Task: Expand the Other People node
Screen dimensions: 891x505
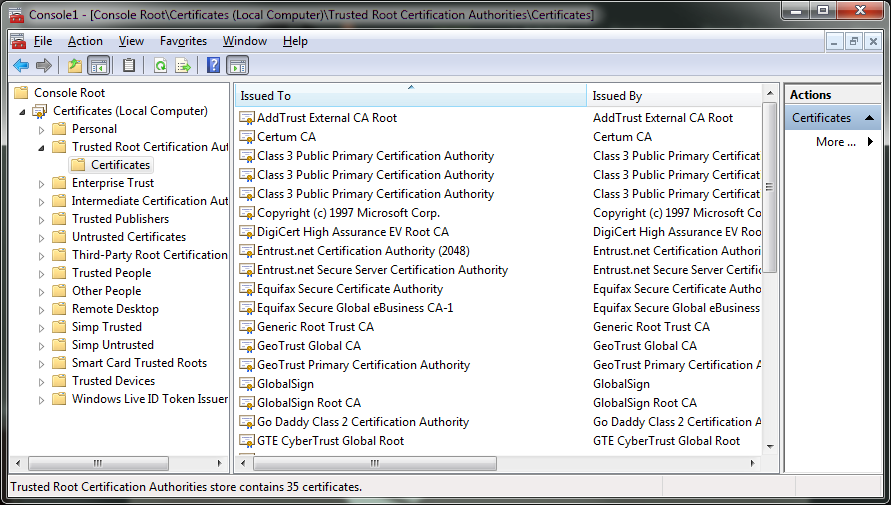Action: coord(41,292)
